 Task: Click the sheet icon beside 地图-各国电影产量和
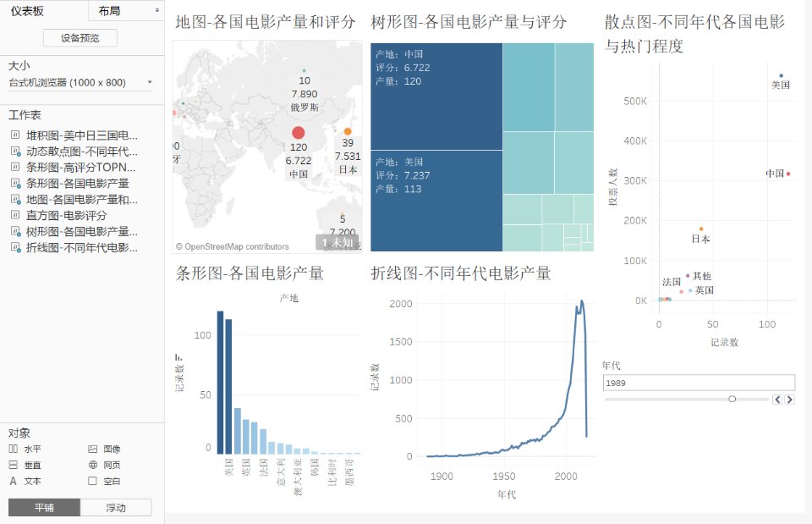[x=15, y=200]
